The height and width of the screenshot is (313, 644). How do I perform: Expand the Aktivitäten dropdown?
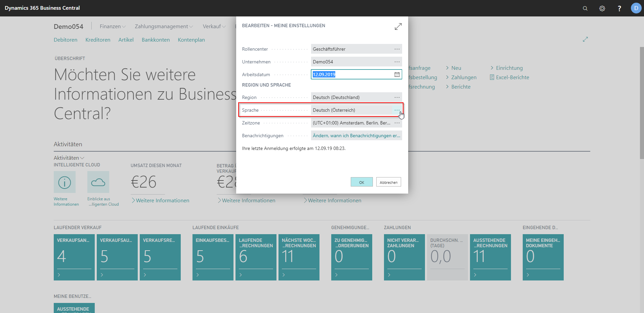coord(69,158)
